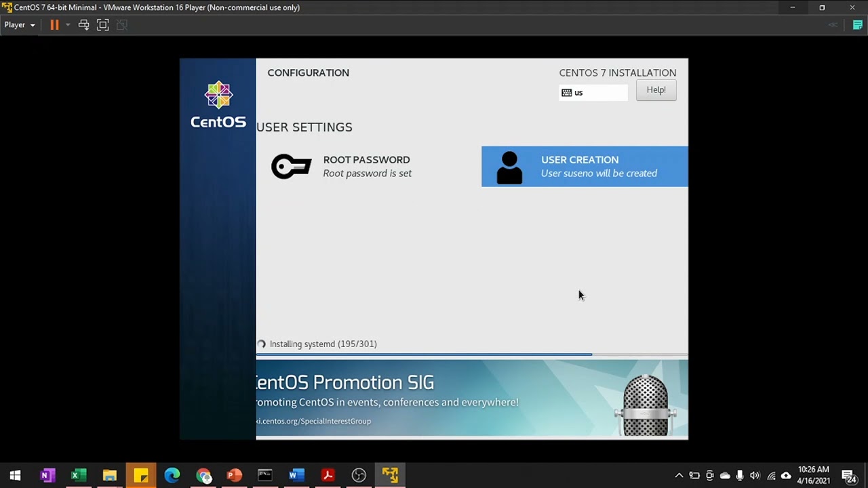
Task: Open Word from the taskbar
Action: [296, 475]
